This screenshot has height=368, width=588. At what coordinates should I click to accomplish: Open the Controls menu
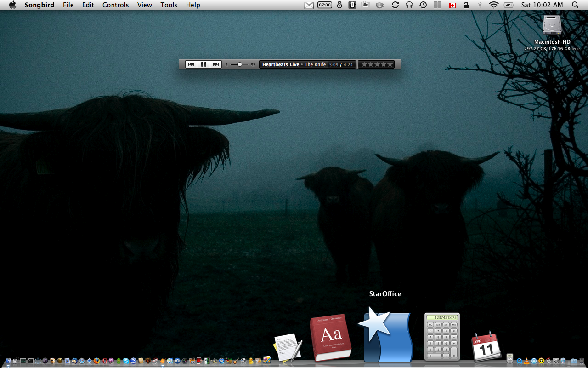(x=116, y=5)
